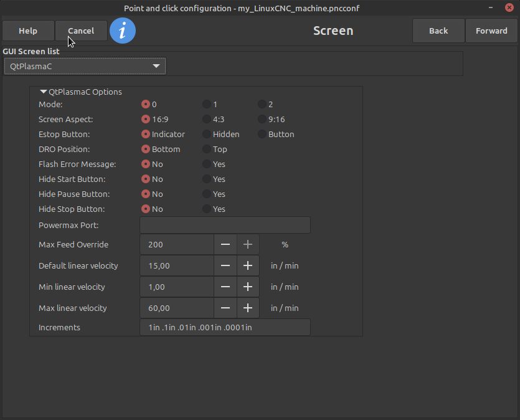Increase Max Feed Override with plus
The height and width of the screenshot is (420, 520).
click(248, 244)
